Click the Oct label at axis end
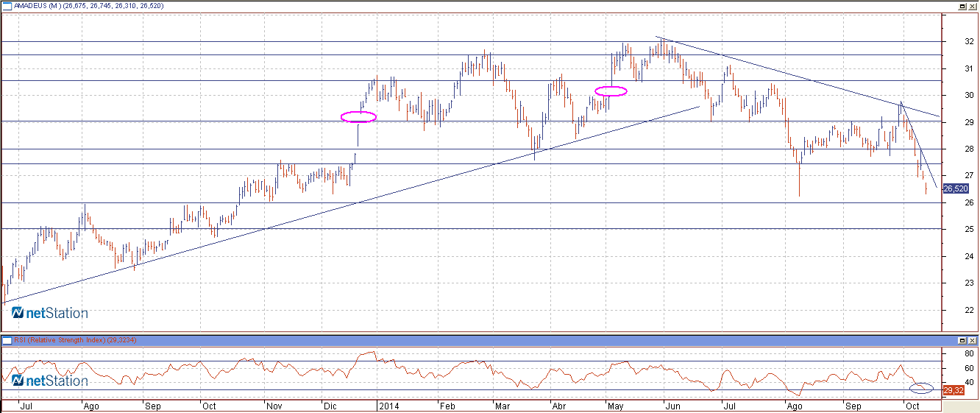 coord(912,406)
